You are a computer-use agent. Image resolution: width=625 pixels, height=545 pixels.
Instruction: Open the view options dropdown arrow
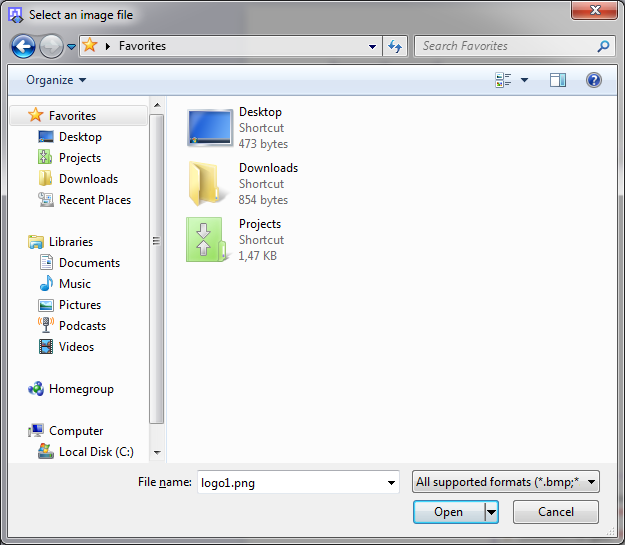[525, 80]
